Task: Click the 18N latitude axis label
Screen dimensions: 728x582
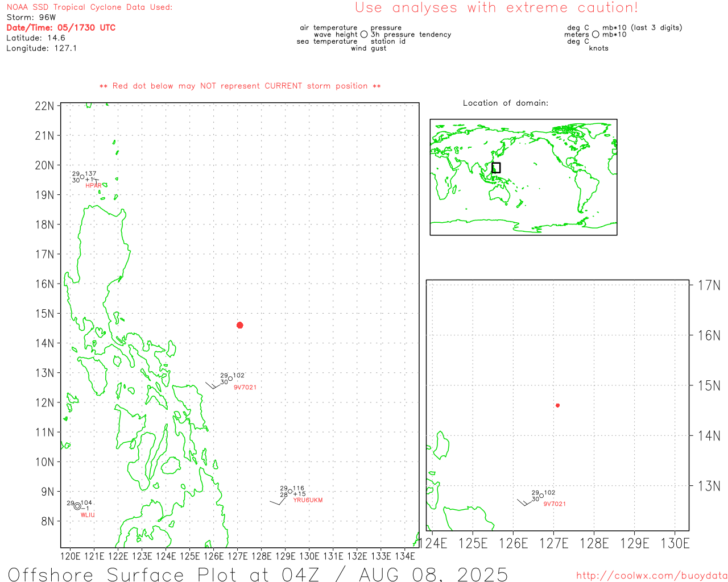Action: tap(45, 225)
